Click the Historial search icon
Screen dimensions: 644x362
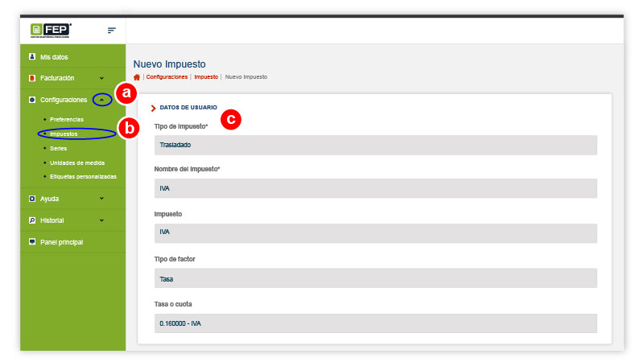(x=32, y=220)
